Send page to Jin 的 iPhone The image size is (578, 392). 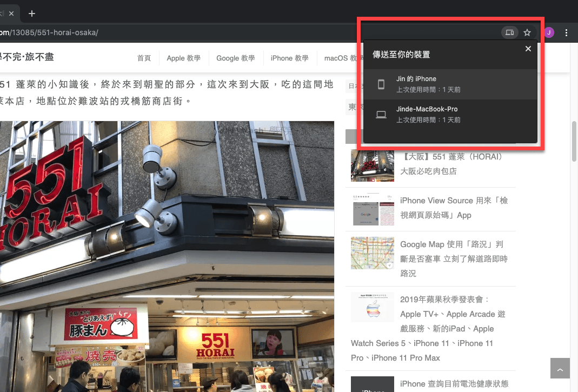point(450,84)
